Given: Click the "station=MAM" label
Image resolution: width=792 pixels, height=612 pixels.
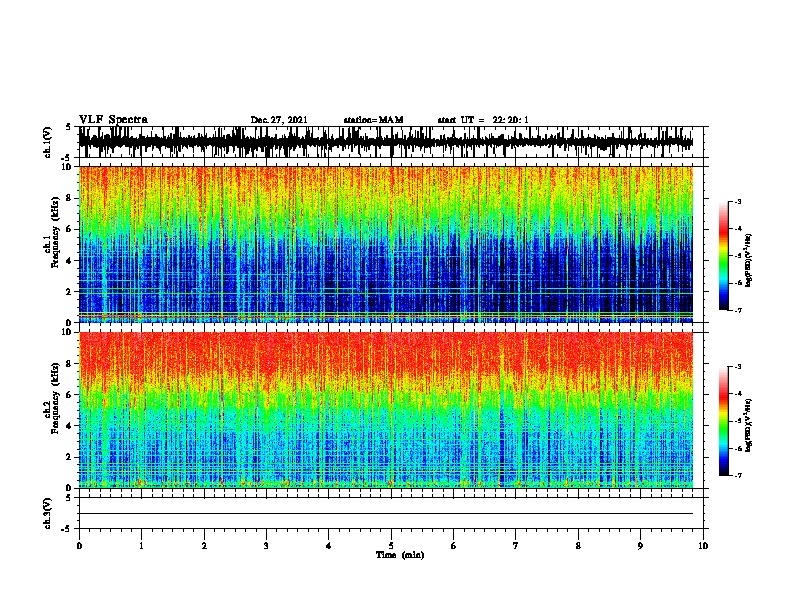Looking at the screenshot, I should 373,120.
